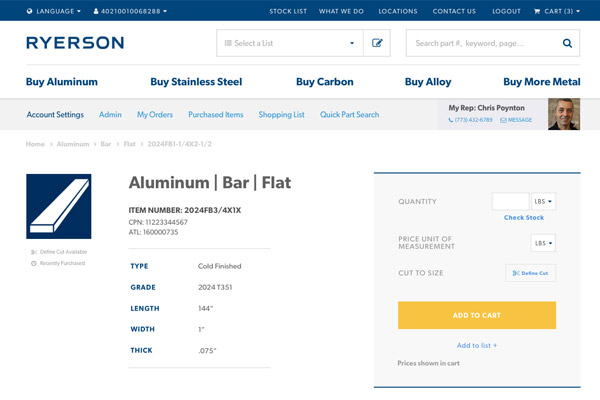Click the globe Language icon
This screenshot has width=600, height=400.
29,11
